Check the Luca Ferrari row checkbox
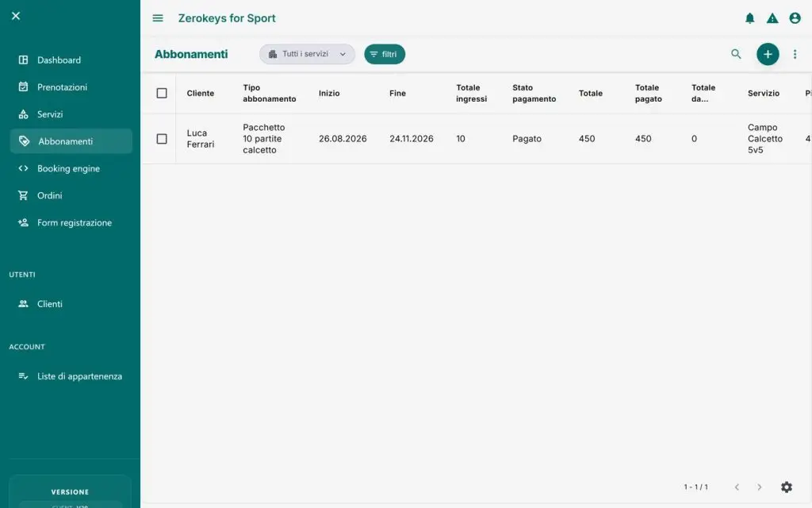The image size is (812, 508). pyautogui.click(x=162, y=139)
